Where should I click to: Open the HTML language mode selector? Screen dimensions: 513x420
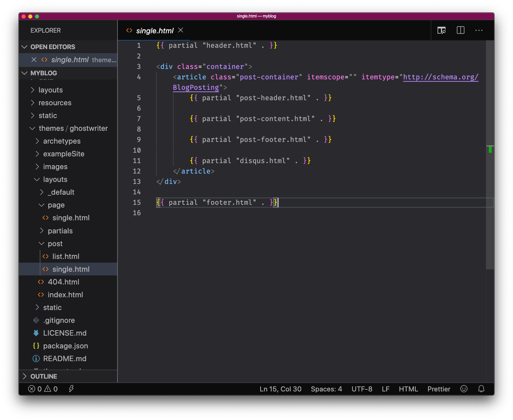pyautogui.click(x=408, y=389)
